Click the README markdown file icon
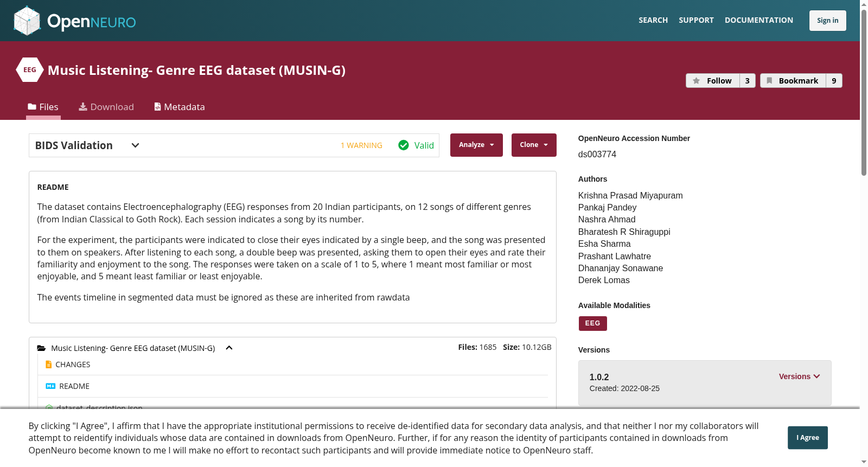This screenshot has width=868, height=467. click(50, 386)
